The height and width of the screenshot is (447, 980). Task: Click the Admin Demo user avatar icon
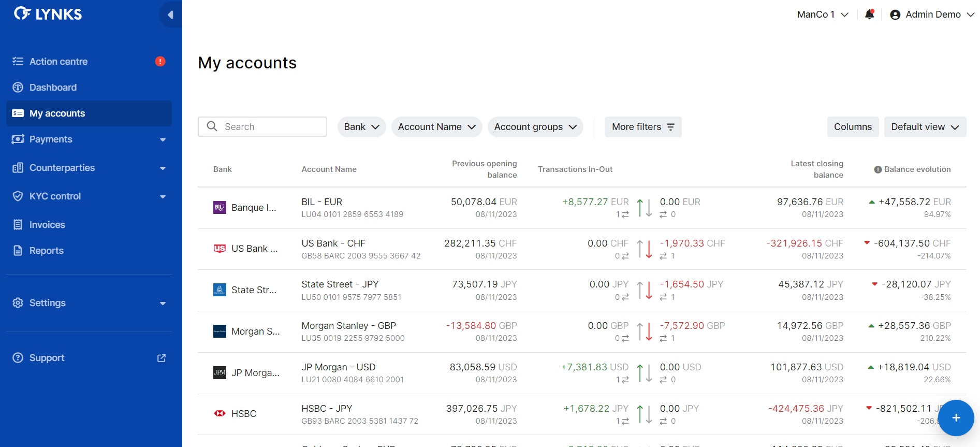895,15
